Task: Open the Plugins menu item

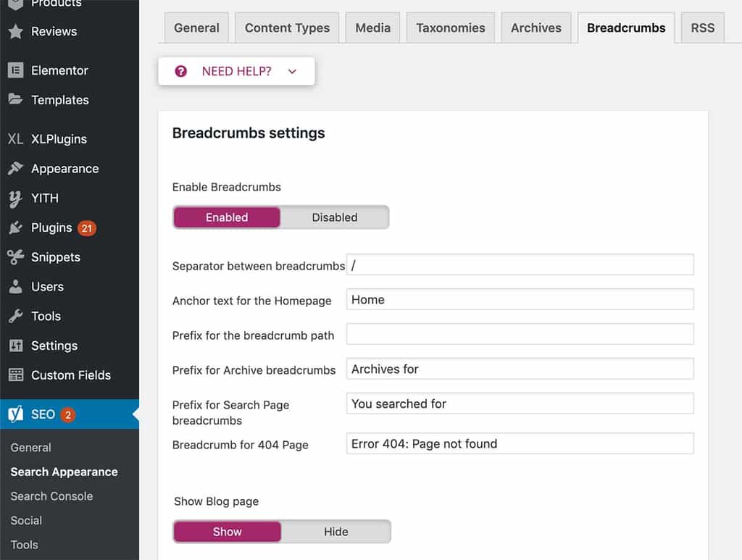Action: (70, 227)
